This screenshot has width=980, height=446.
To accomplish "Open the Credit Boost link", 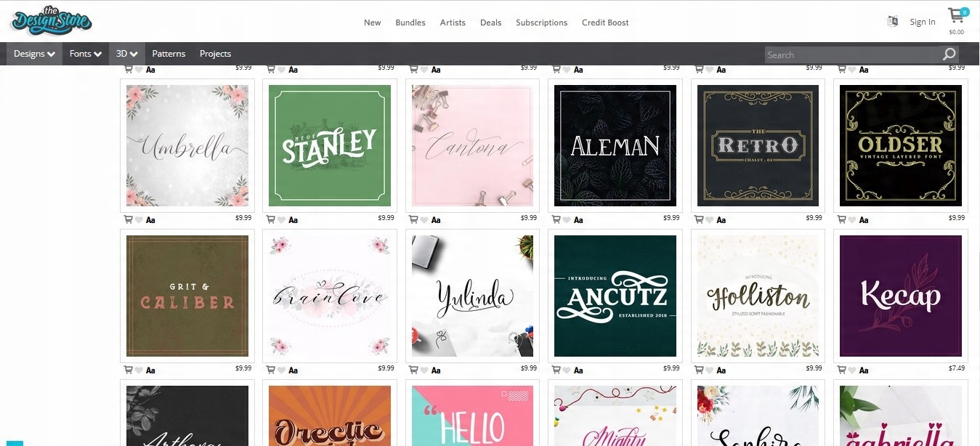I will 605,23.
